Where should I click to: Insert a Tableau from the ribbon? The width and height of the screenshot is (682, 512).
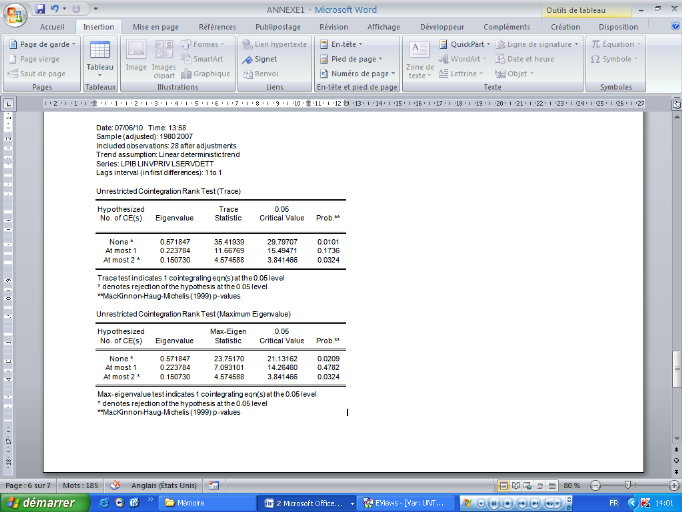(100, 57)
